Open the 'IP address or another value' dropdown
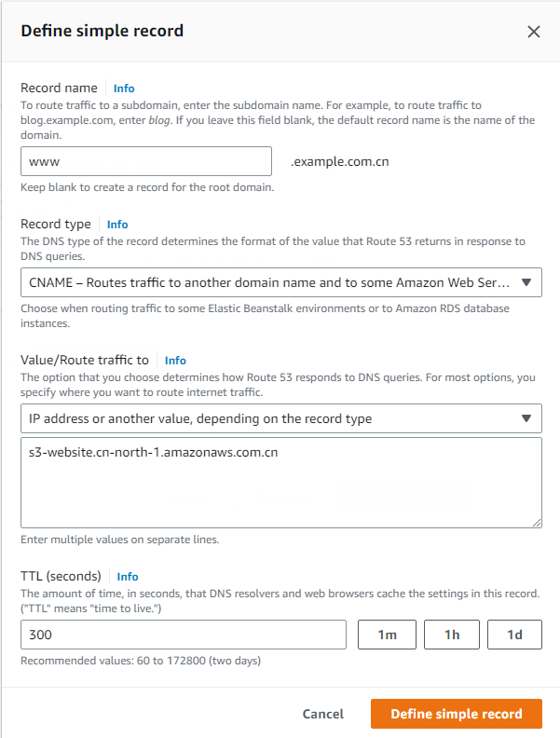Image resolution: width=560 pixels, height=738 pixels. [x=270, y=418]
